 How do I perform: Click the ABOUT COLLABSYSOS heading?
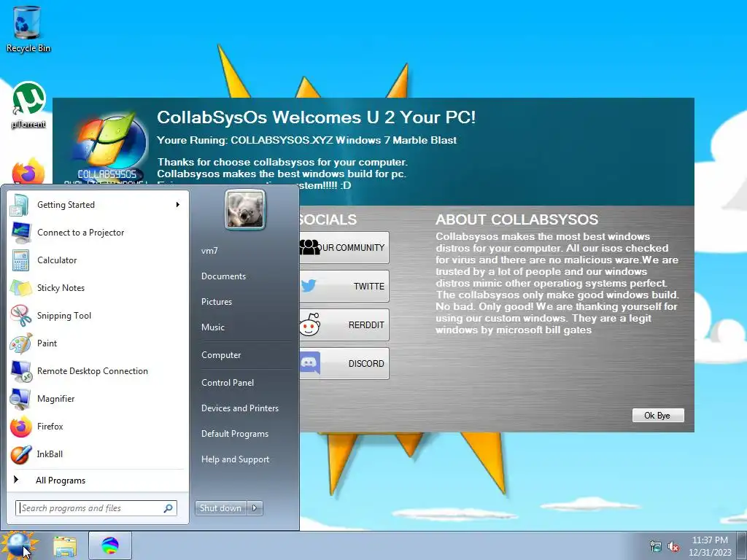point(516,219)
